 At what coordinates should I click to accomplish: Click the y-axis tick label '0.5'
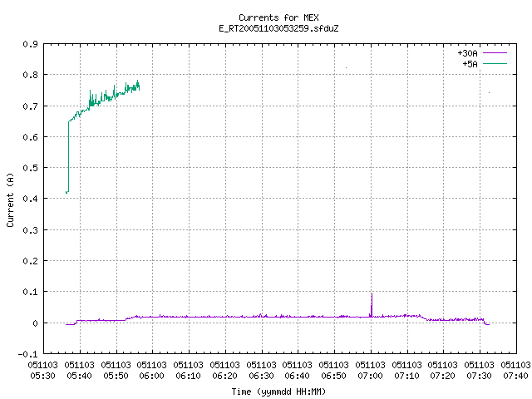pyautogui.click(x=30, y=168)
